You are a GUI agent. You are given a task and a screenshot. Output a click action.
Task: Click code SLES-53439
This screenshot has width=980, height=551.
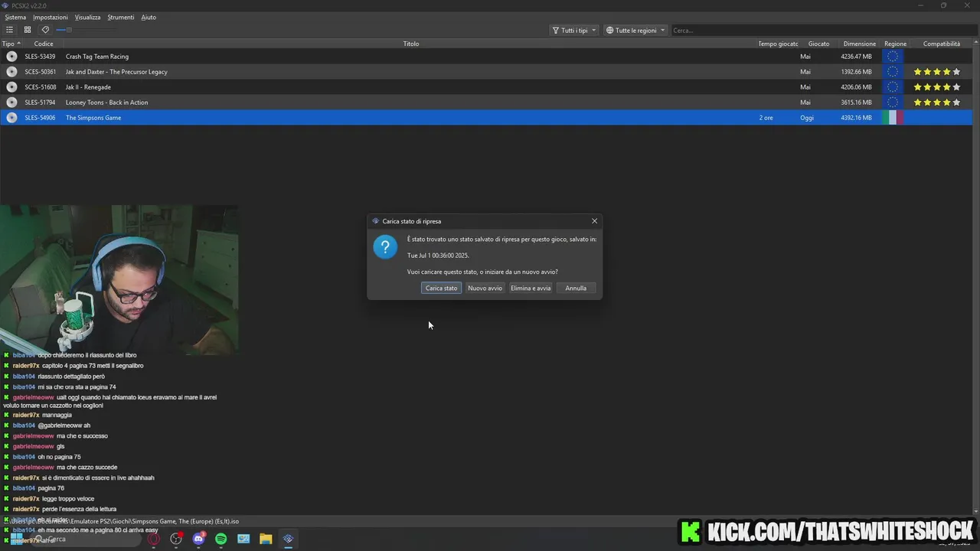pos(40,57)
